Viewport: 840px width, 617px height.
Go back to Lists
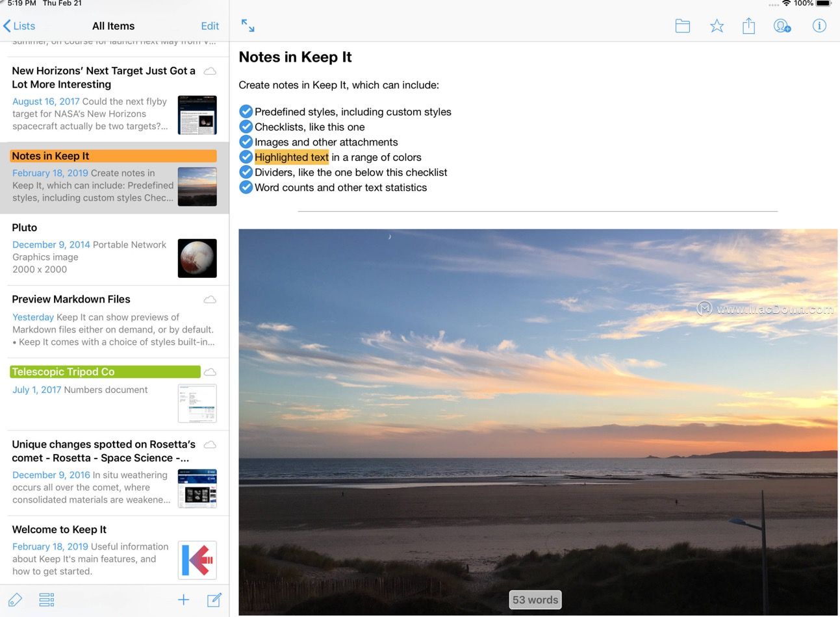[x=19, y=26]
